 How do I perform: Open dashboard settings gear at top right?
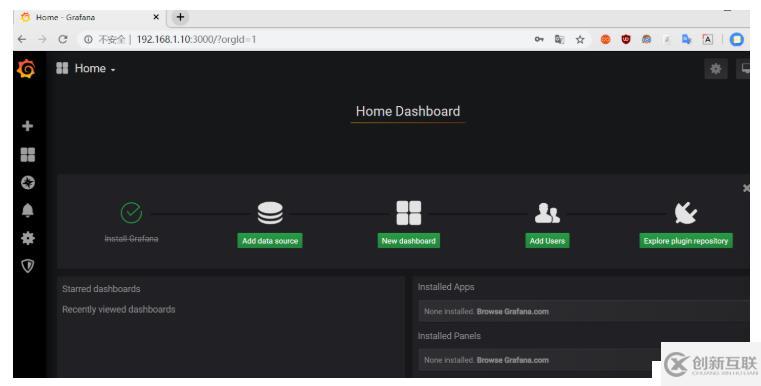click(x=715, y=69)
